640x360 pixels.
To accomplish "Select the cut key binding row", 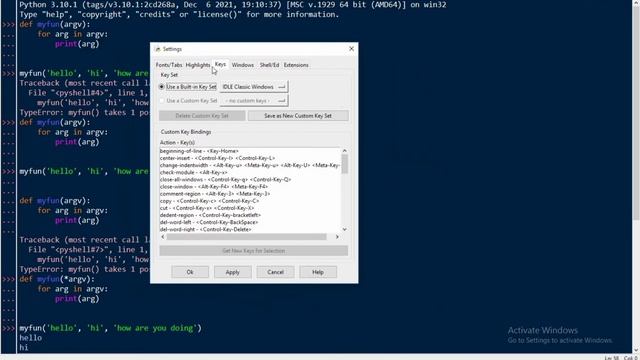I will pyautogui.click(x=250, y=208).
